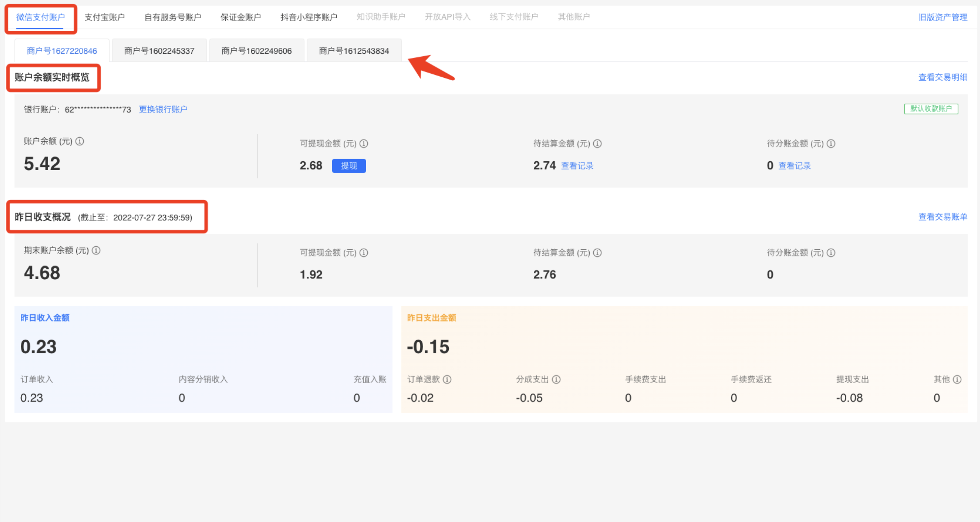Click 更换银行账户 link
The height and width of the screenshot is (522, 980).
tap(163, 110)
